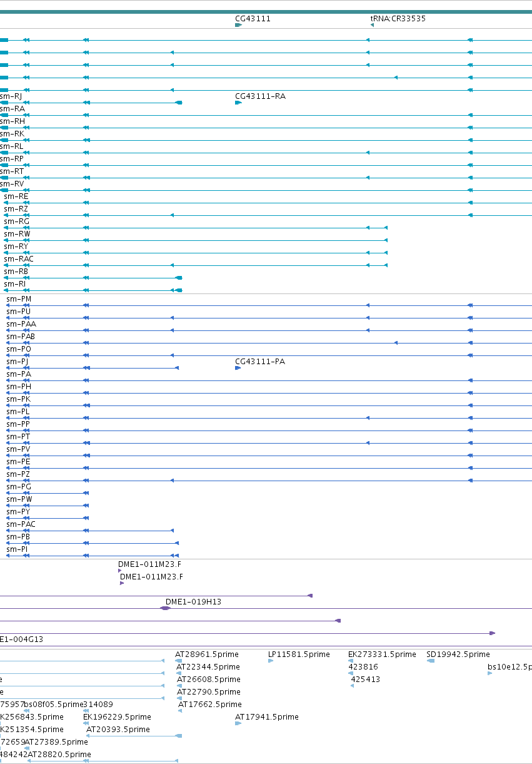Select the sm-PW protein label
The height and width of the screenshot is (764, 532).
[x=19, y=499]
